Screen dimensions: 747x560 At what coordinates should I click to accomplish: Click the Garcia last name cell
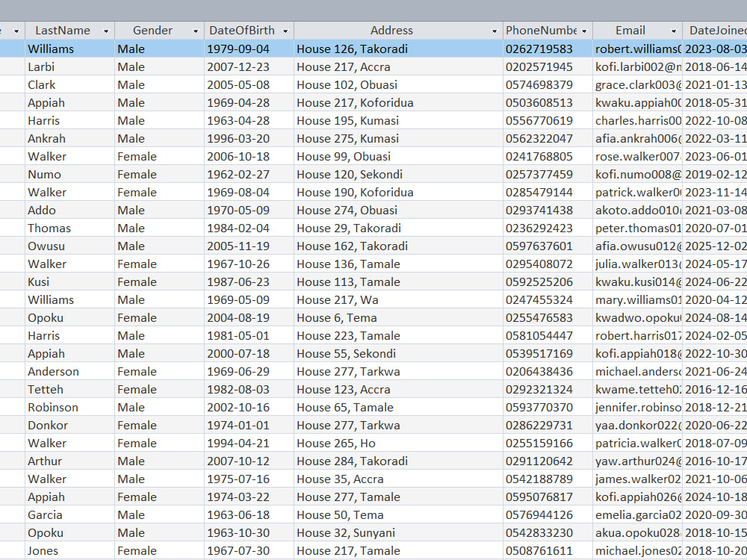coord(69,514)
